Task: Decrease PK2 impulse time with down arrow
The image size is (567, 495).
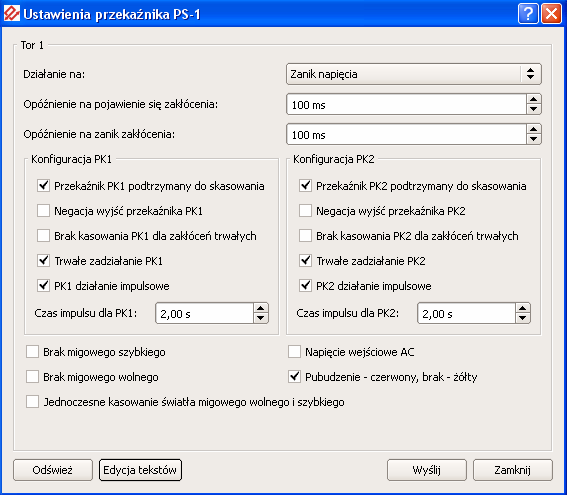Action: [523, 318]
